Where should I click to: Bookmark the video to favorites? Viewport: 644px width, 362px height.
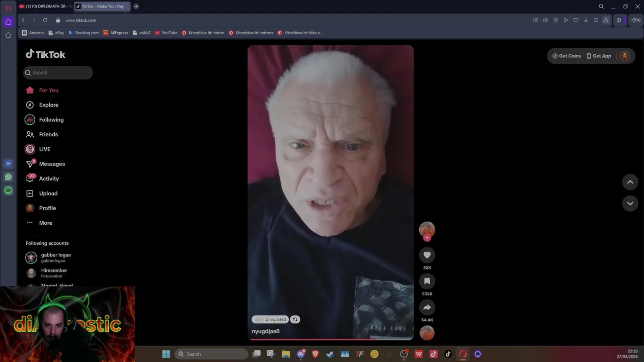tap(427, 281)
